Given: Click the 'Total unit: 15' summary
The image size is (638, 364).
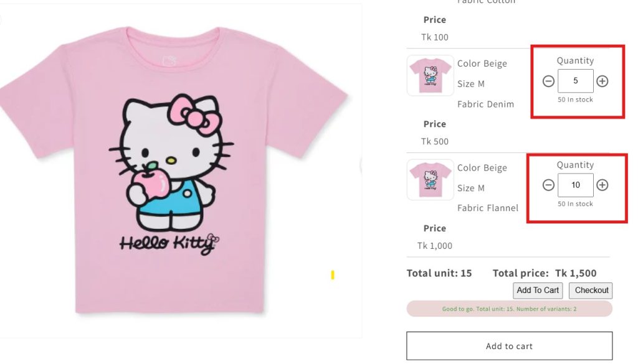Looking at the screenshot, I should coord(439,273).
